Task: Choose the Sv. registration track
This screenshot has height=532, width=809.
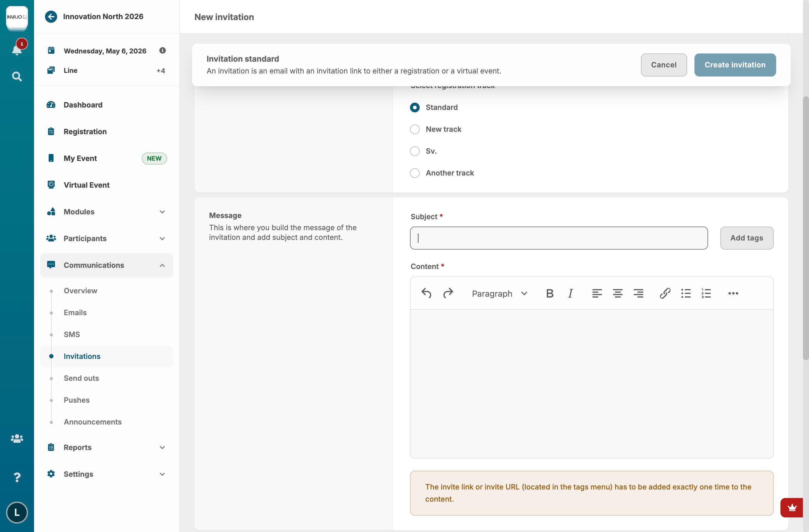Action: [414, 151]
